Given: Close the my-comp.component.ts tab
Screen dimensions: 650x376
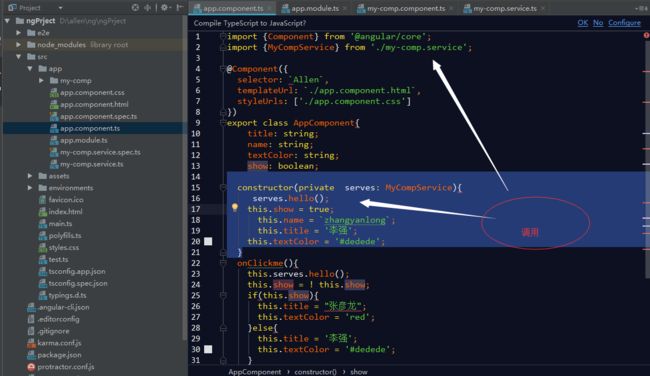Looking at the screenshot, I should pos(451,8).
